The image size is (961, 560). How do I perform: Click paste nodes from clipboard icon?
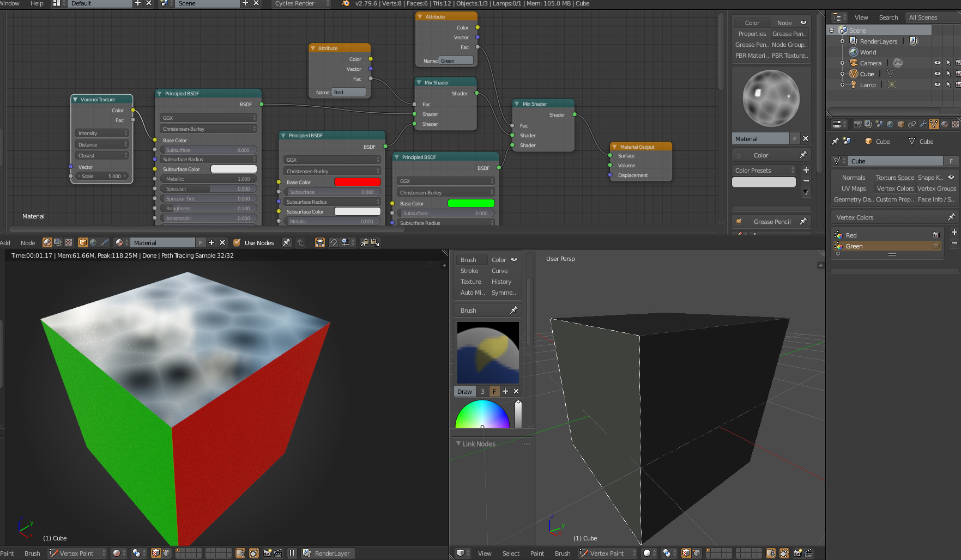point(375,242)
